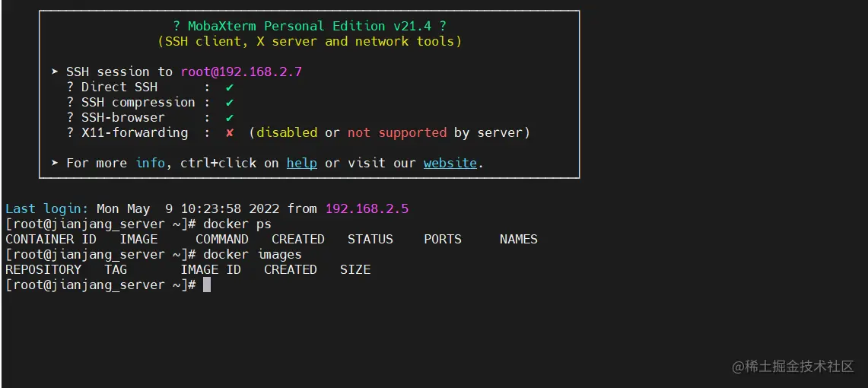
Task: Click the 'docker images' command text
Action: point(253,255)
